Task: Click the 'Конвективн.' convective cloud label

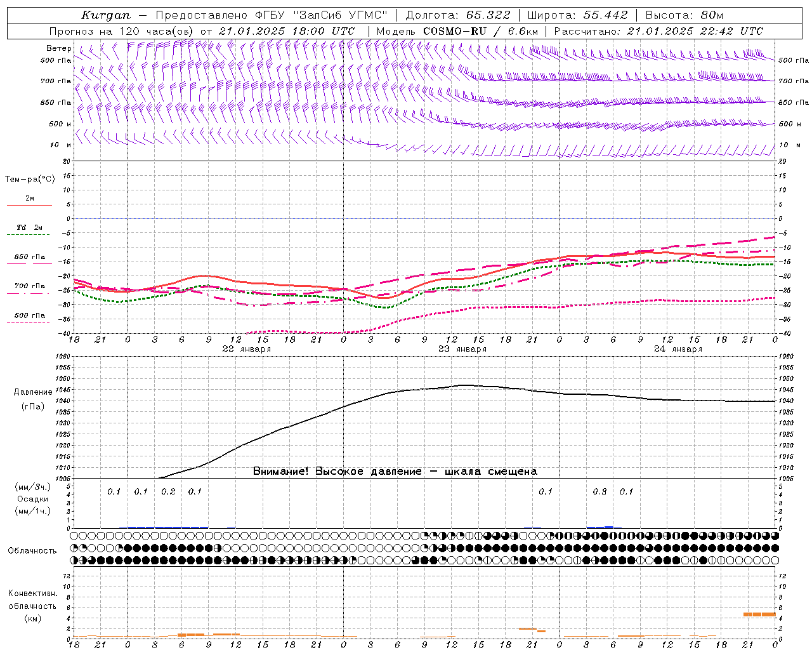Action: (x=33, y=593)
